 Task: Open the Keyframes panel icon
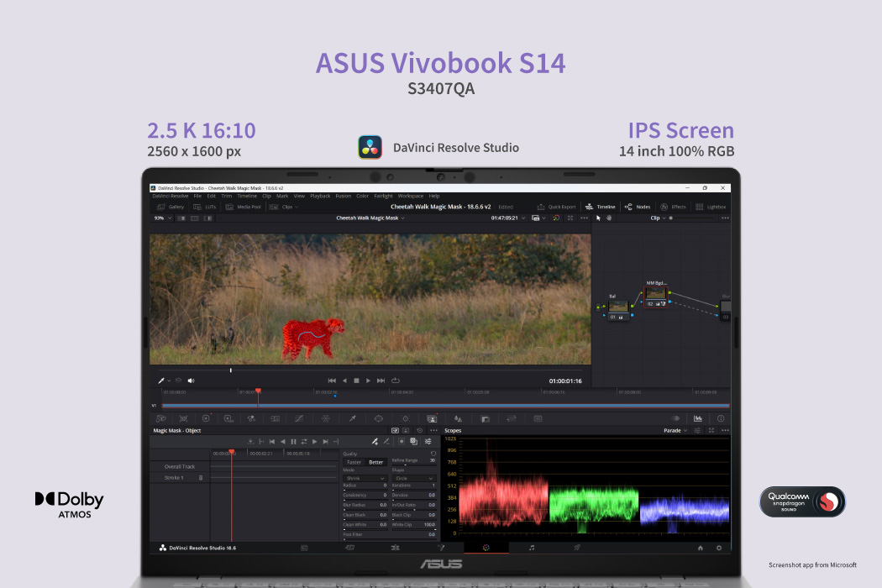coord(676,418)
